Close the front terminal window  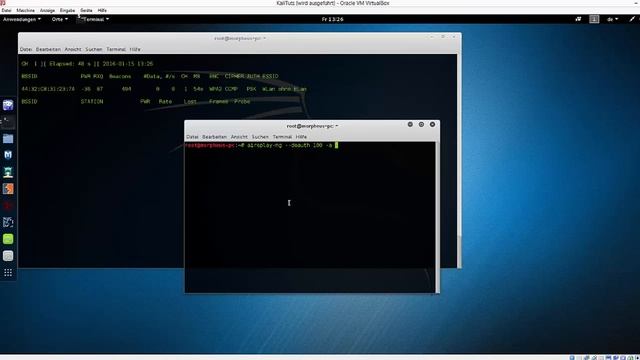click(432, 124)
